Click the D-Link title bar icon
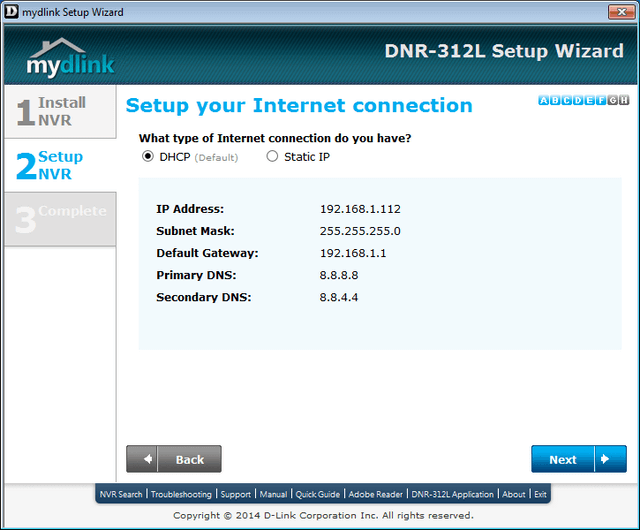 11,11
